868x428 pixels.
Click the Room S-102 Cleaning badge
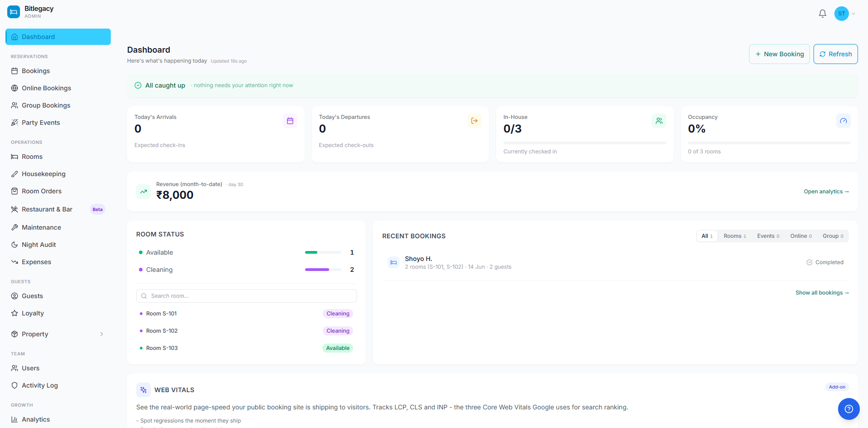click(x=338, y=331)
